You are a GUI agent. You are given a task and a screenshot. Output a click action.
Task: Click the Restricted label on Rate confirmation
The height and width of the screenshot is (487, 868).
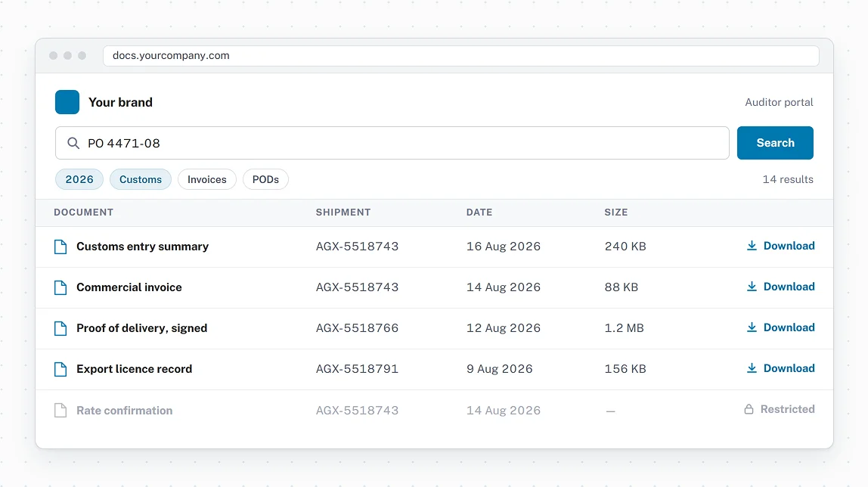click(787, 410)
